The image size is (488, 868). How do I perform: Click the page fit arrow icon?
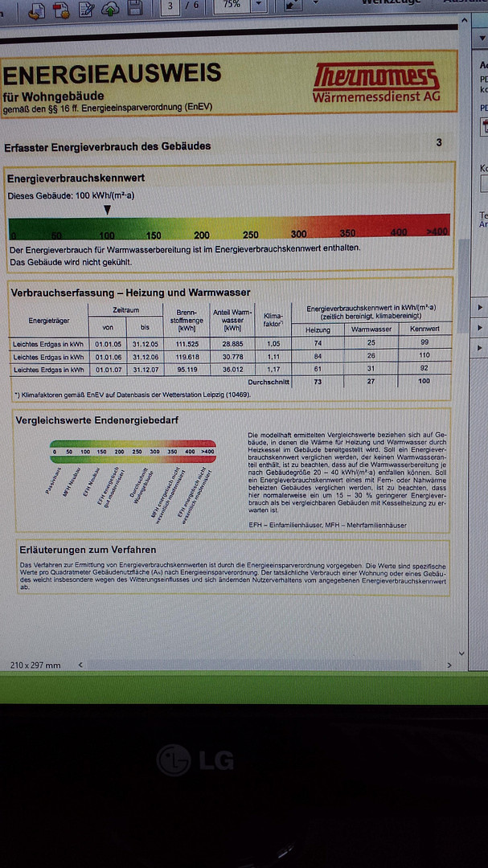(292, 5)
